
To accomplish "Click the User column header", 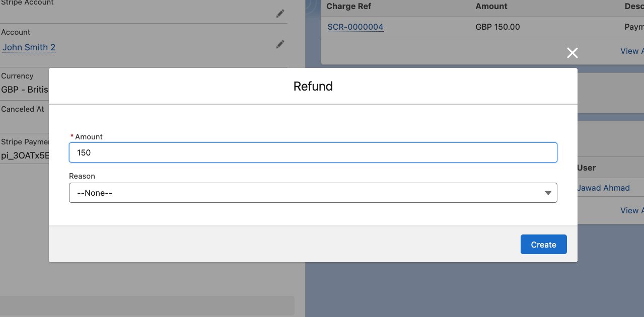I will (587, 168).
